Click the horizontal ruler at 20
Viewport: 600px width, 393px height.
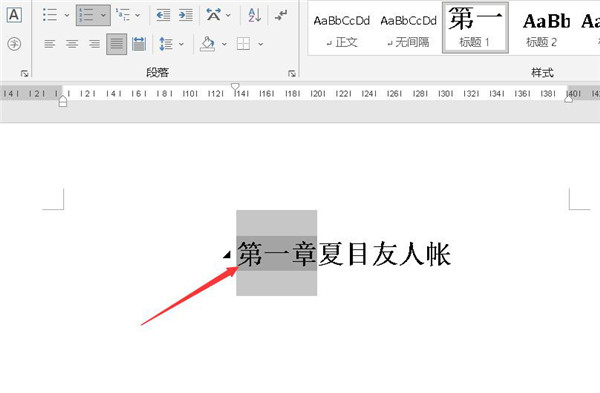[317, 94]
